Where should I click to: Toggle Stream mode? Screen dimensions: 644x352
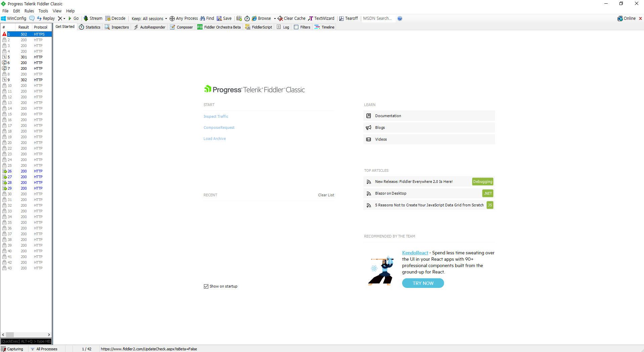coord(93,18)
